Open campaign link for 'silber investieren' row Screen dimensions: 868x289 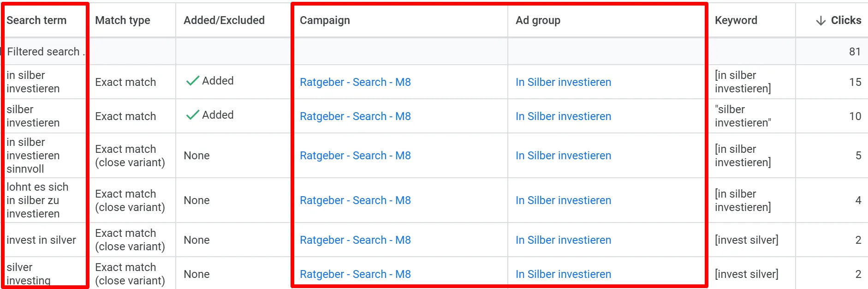pos(355,116)
